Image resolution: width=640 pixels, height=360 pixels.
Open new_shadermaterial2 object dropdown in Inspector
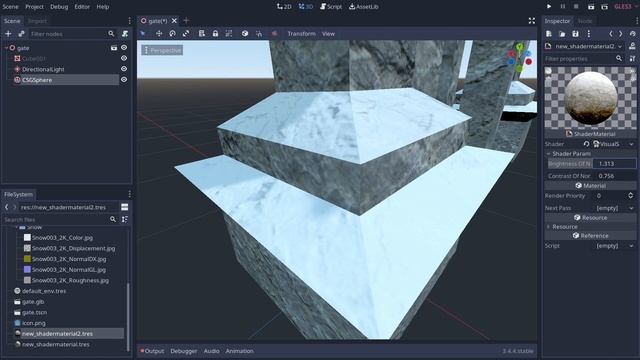(584, 47)
